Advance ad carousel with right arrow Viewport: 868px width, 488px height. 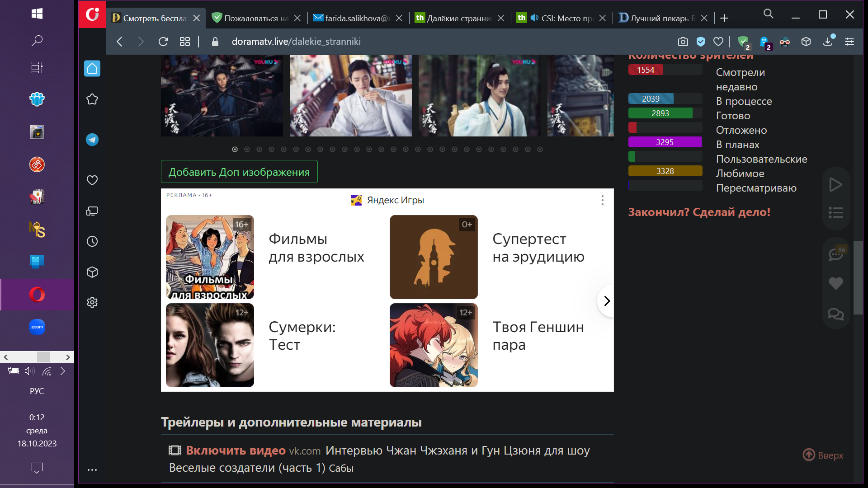click(x=607, y=301)
